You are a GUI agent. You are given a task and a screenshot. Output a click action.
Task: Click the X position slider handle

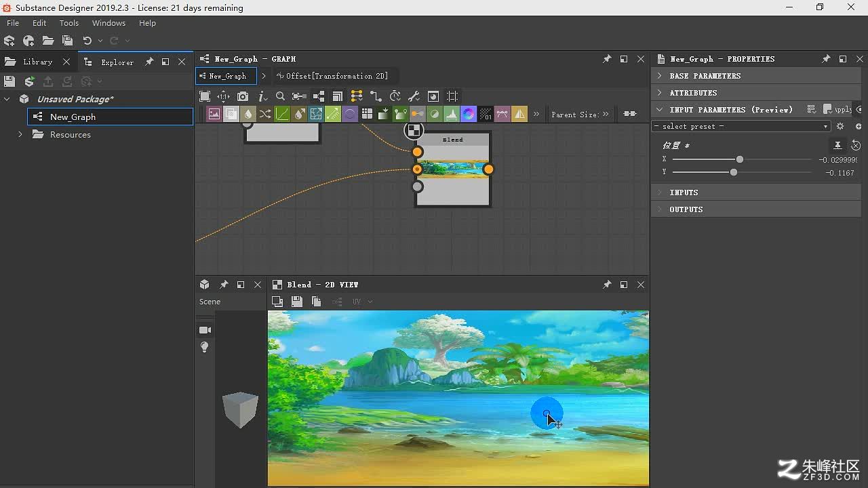[740, 159]
